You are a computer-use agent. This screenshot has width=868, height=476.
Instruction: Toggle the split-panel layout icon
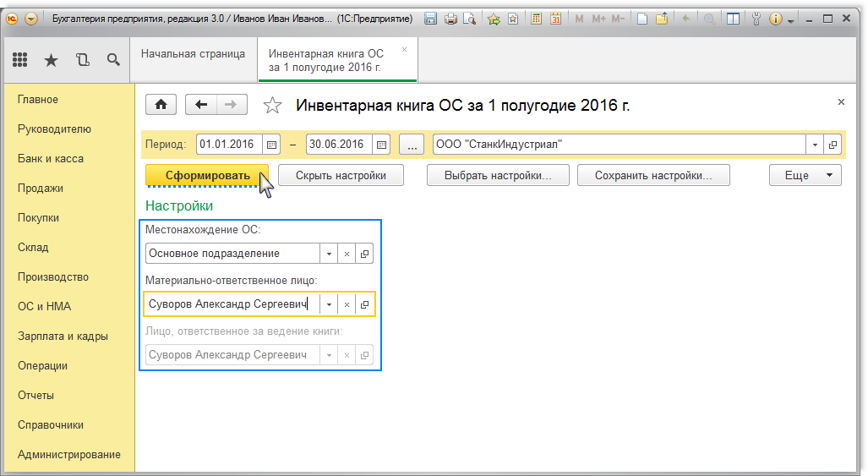tap(733, 19)
